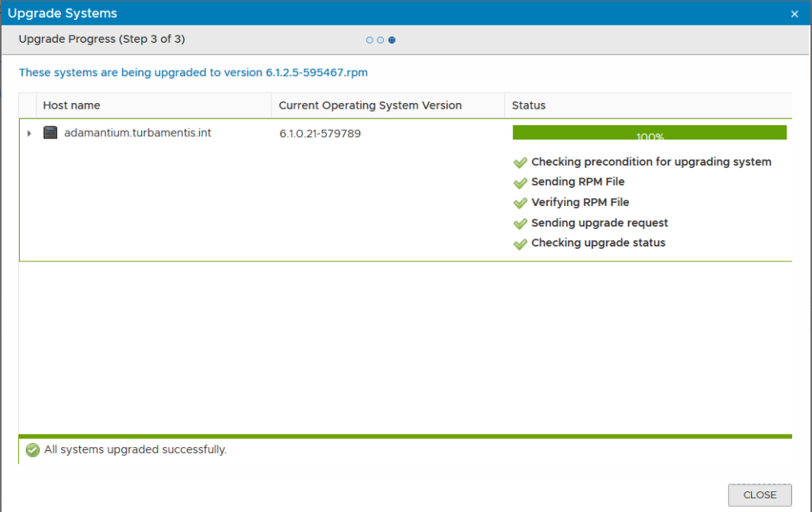The image size is (812, 512).
Task: Click the Sending RPM File success checkmark
Action: (520, 182)
